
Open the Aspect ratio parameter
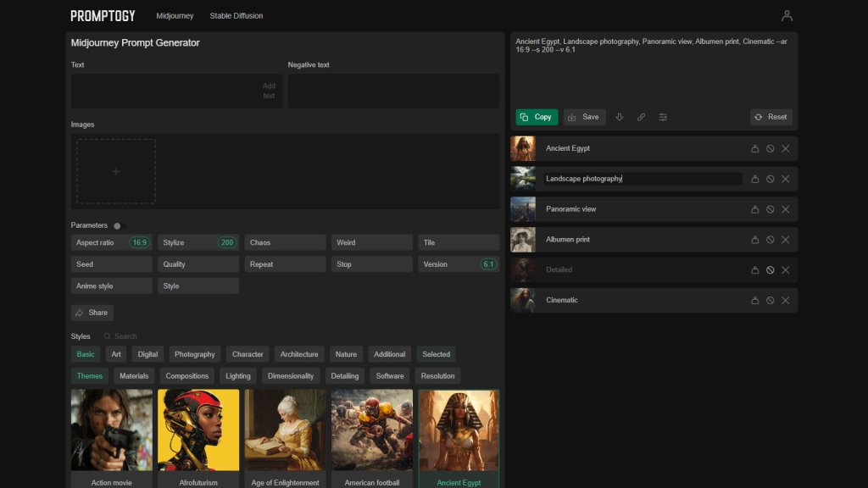click(x=112, y=242)
